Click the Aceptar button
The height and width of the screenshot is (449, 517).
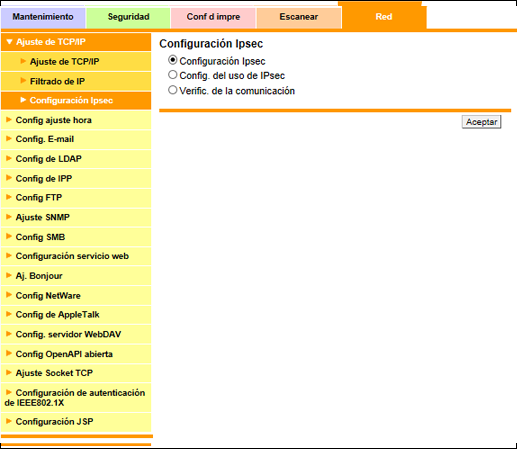point(481,122)
